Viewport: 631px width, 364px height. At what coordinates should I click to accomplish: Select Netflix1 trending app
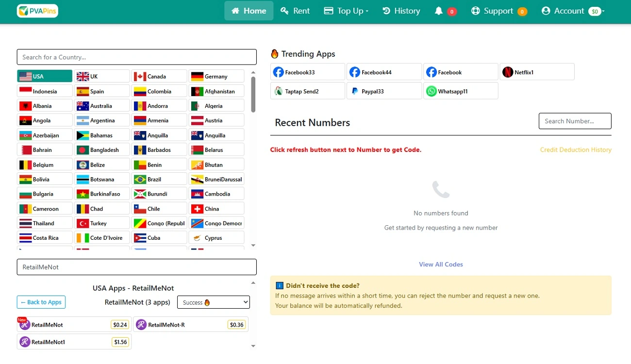tap(537, 72)
